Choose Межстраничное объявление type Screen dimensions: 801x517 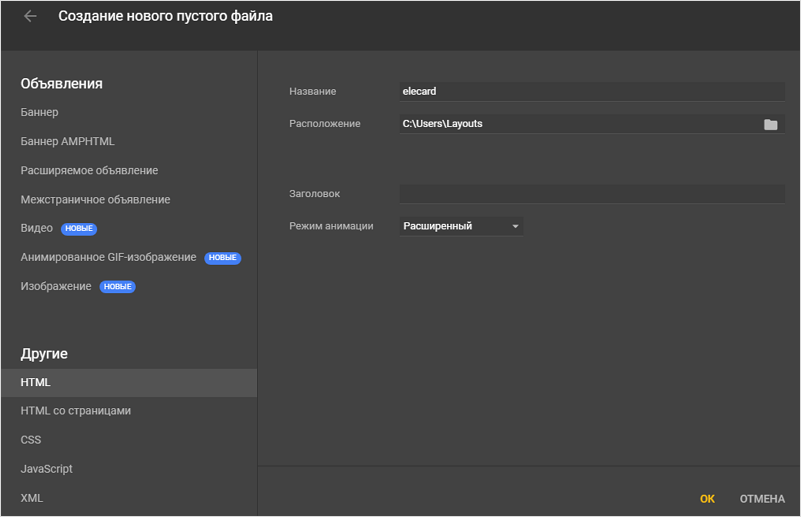[x=95, y=200]
